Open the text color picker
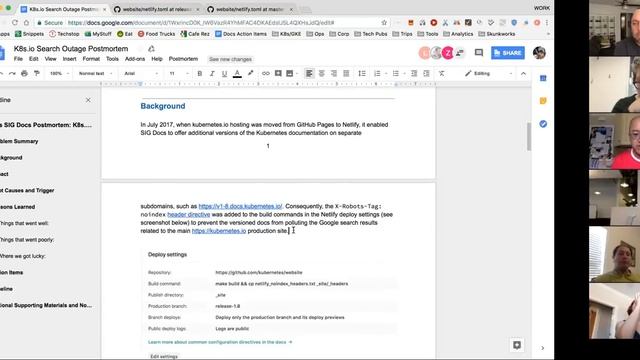Viewport: 640px width, 360px height. (237, 73)
